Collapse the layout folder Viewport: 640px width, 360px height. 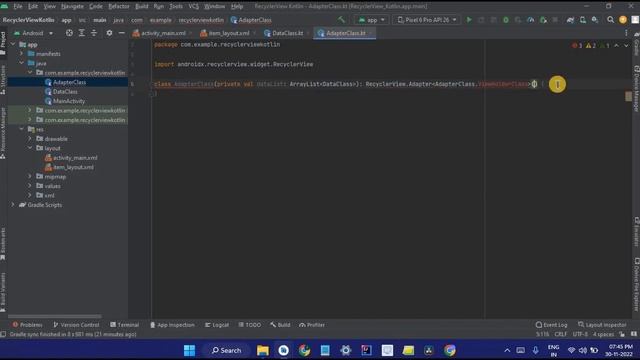pos(30,148)
